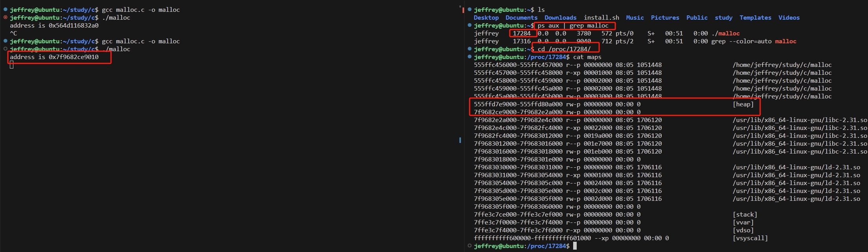Focus the cursor at the /proc/17284 prompt

[x=575, y=246]
